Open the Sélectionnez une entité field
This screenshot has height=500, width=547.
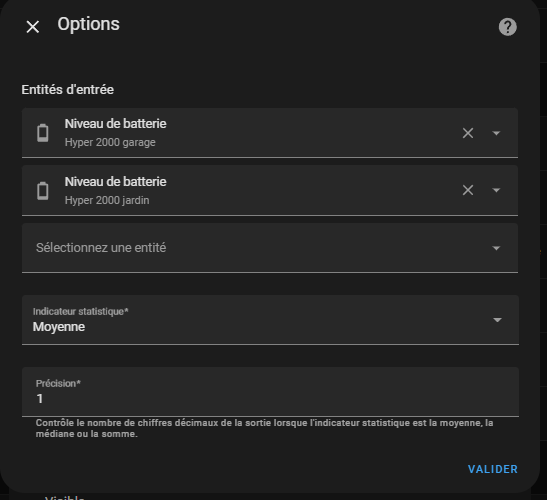click(270, 248)
